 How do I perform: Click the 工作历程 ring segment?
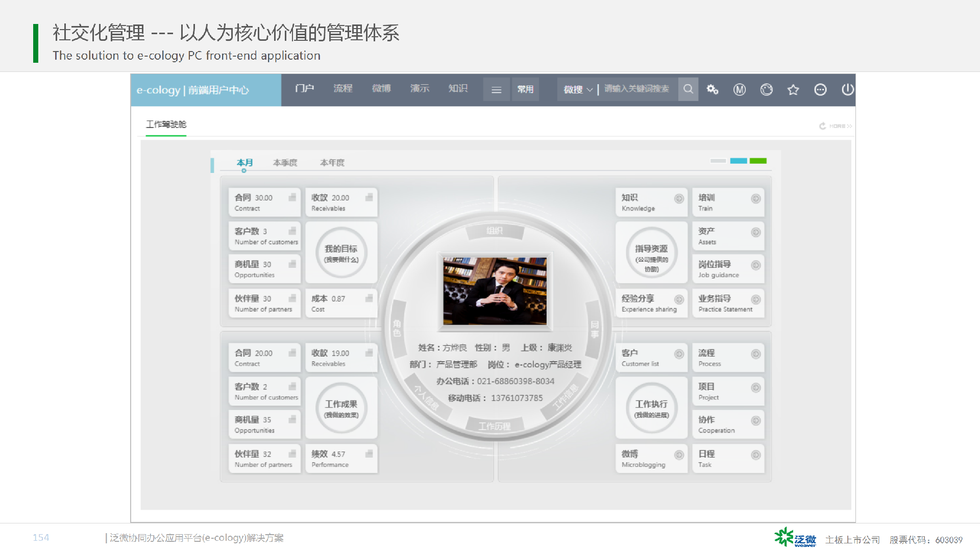495,426
